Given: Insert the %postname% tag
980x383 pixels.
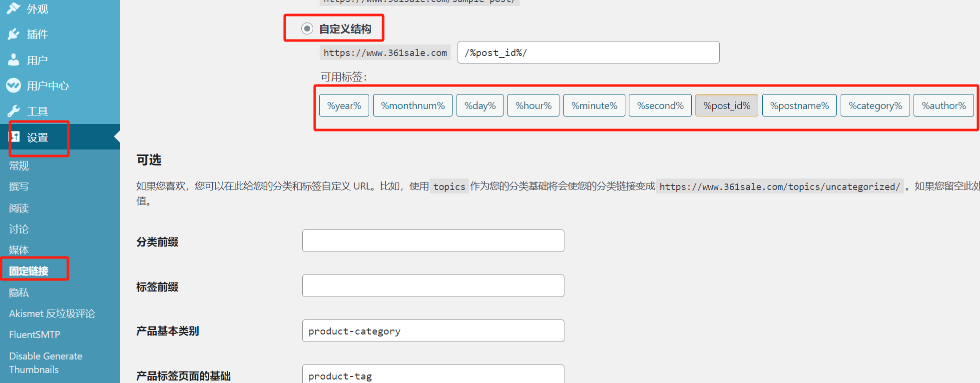Looking at the screenshot, I should pos(799,105).
